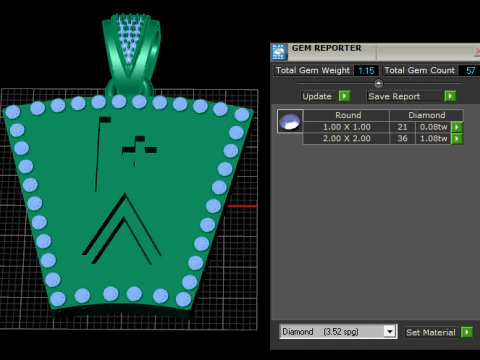
Task: Click the green arrow beside Set Material
Action: tap(467, 332)
